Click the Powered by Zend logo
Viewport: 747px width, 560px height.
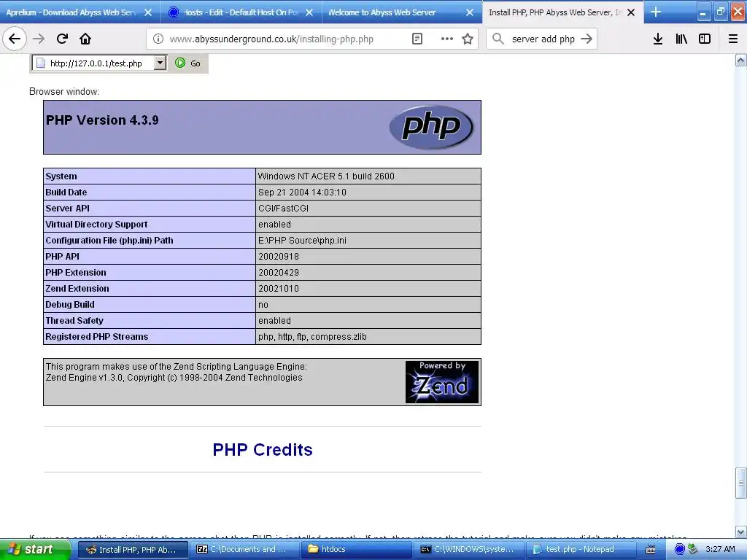click(441, 382)
